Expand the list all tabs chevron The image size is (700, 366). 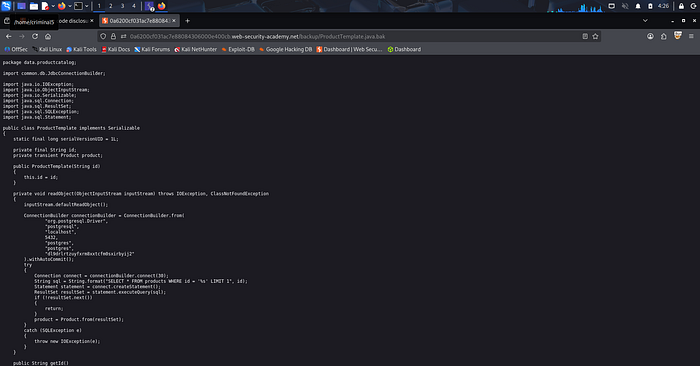click(x=645, y=21)
